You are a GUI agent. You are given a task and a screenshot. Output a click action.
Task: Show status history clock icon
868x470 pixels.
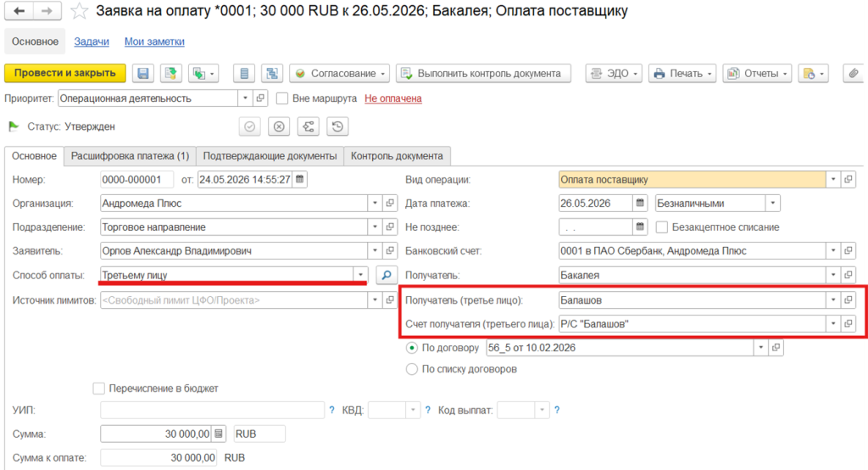point(337,126)
